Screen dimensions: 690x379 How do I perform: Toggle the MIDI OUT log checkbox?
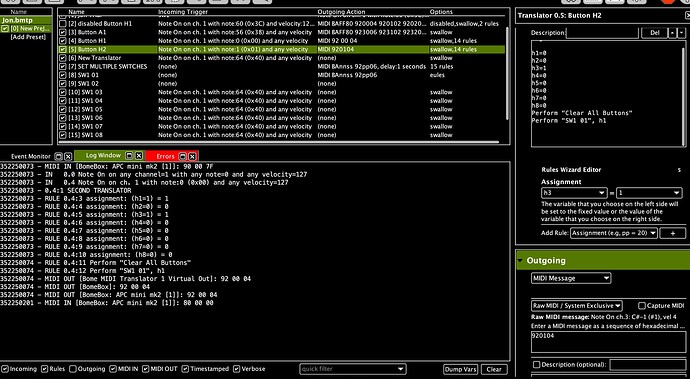coord(146,369)
